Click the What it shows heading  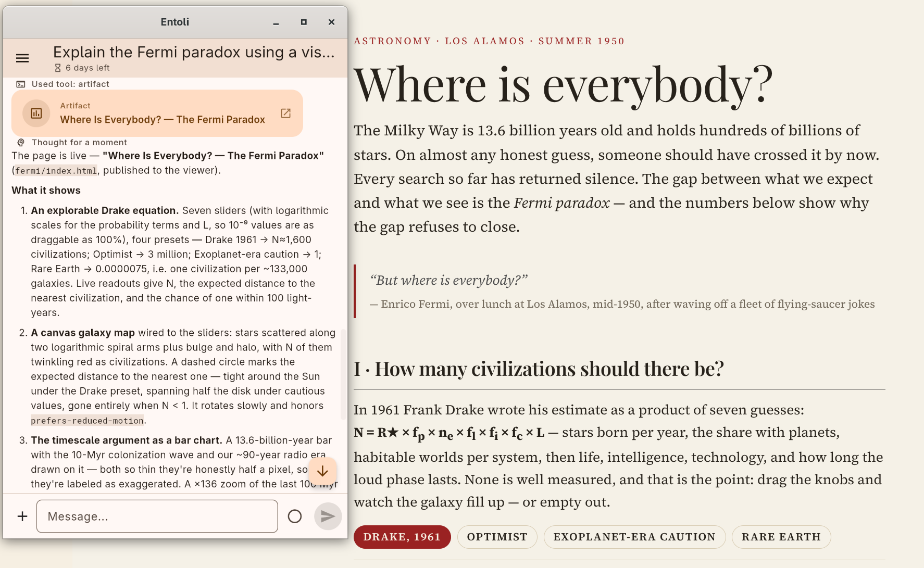(46, 191)
